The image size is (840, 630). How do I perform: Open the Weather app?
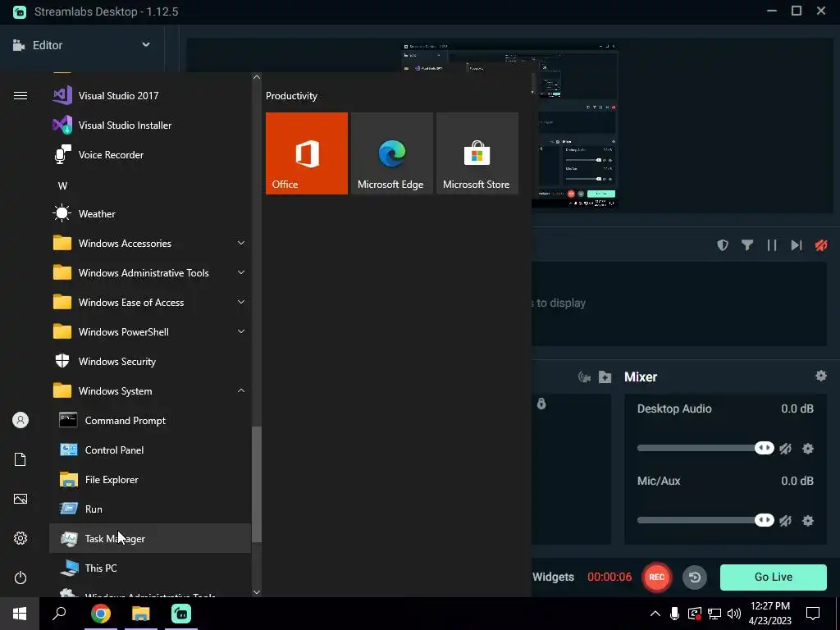point(150,214)
